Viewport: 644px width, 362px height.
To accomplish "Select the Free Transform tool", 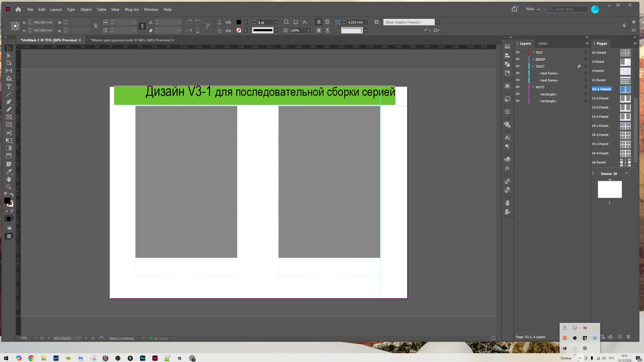I will point(9,141).
